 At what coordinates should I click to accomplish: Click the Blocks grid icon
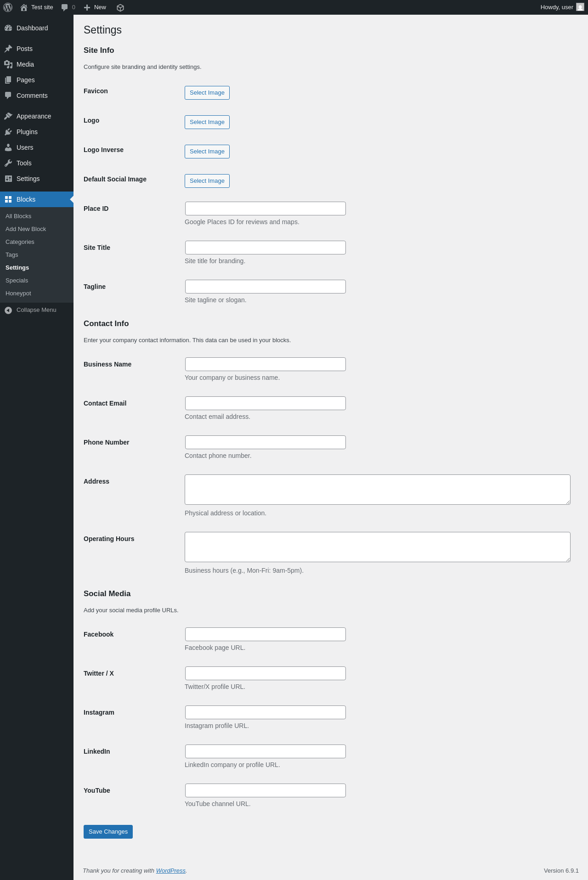(x=8, y=199)
